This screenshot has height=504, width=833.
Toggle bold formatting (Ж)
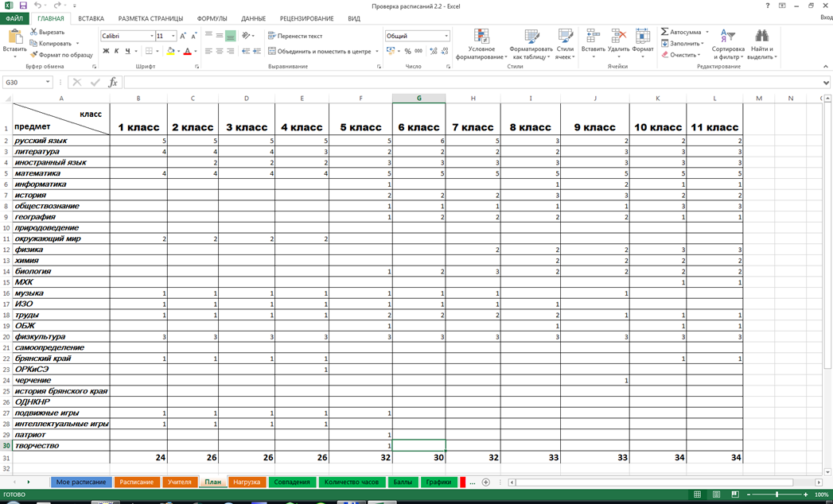(106, 51)
